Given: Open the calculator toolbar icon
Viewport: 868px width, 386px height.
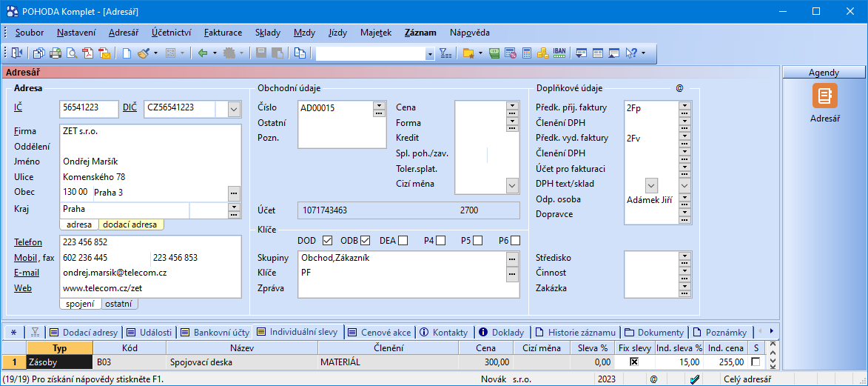Looking at the screenshot, I should [x=527, y=53].
